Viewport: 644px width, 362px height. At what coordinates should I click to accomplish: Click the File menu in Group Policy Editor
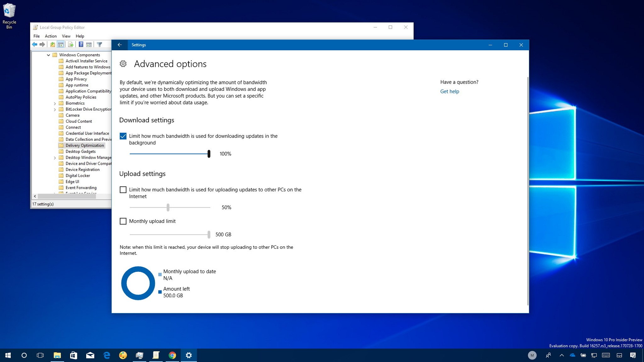36,36
